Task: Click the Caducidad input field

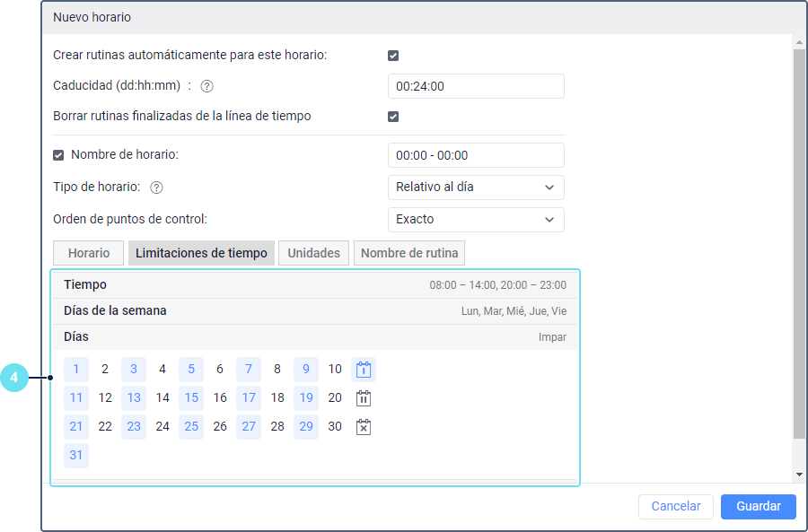Action: click(475, 86)
